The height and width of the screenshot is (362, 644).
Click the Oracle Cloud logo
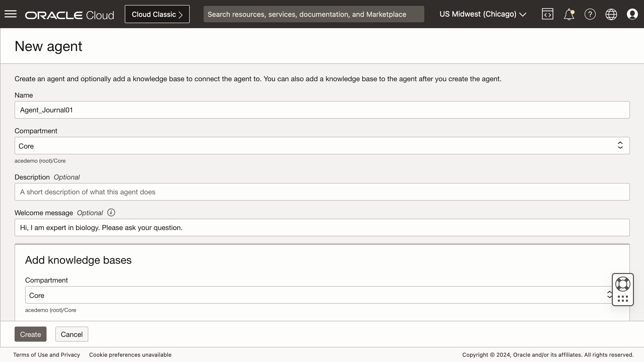tap(69, 15)
